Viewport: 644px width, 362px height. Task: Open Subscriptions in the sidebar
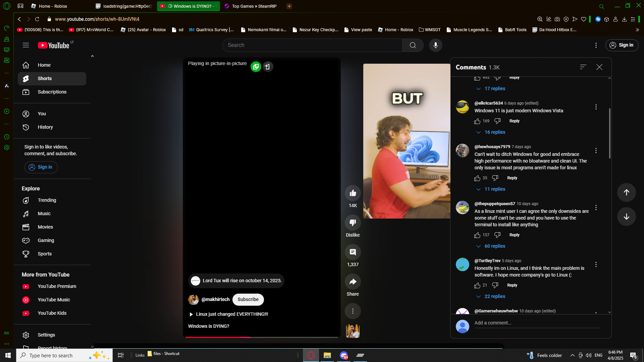(x=52, y=92)
